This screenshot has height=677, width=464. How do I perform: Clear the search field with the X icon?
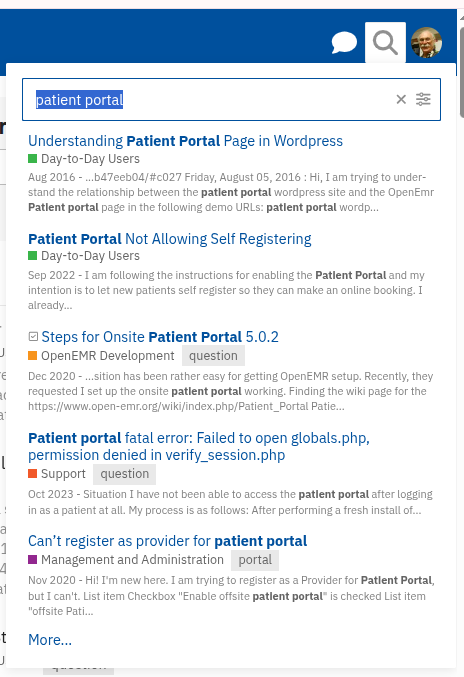(x=401, y=99)
